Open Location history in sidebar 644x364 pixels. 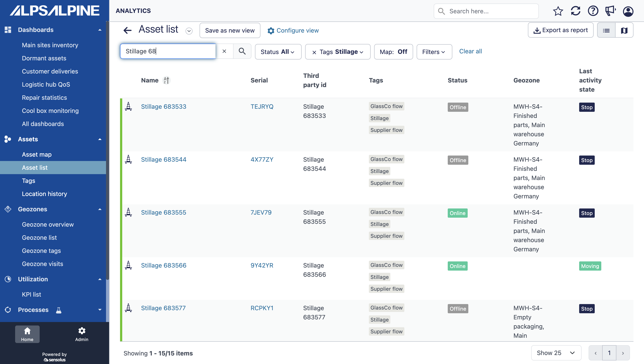coord(44,194)
